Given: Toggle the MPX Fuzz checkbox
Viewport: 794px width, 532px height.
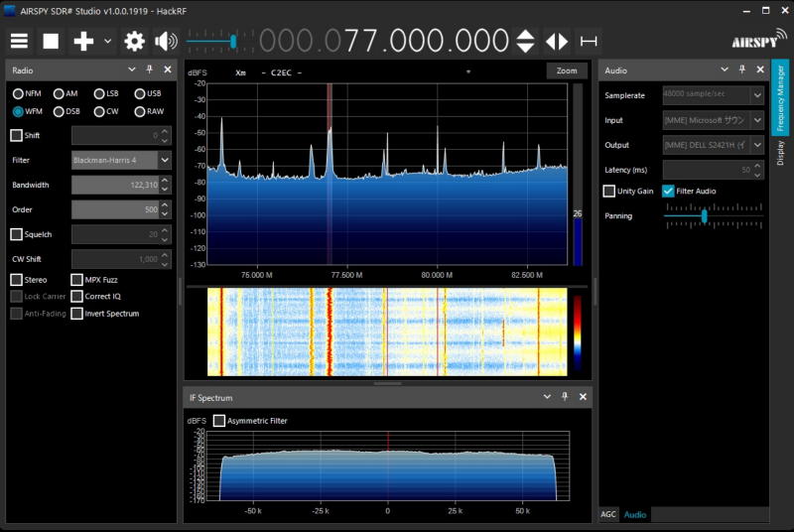Looking at the screenshot, I should pos(77,280).
